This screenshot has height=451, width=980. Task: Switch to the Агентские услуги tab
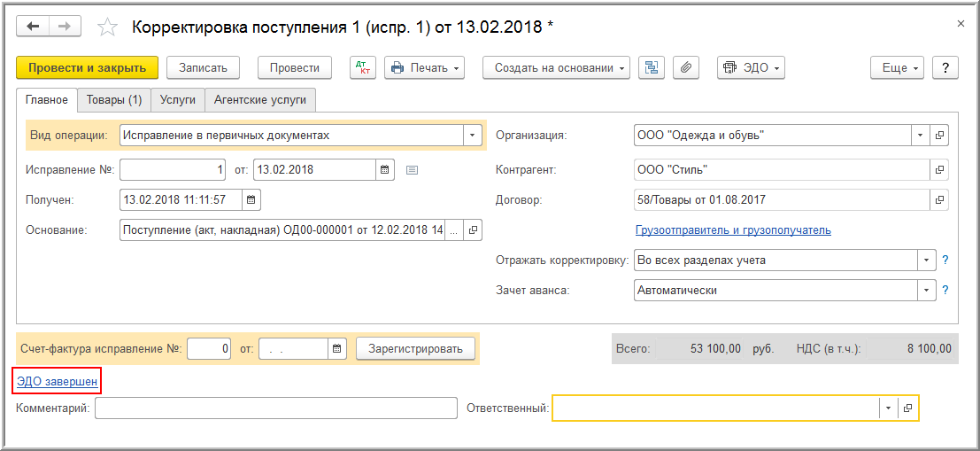[260, 100]
